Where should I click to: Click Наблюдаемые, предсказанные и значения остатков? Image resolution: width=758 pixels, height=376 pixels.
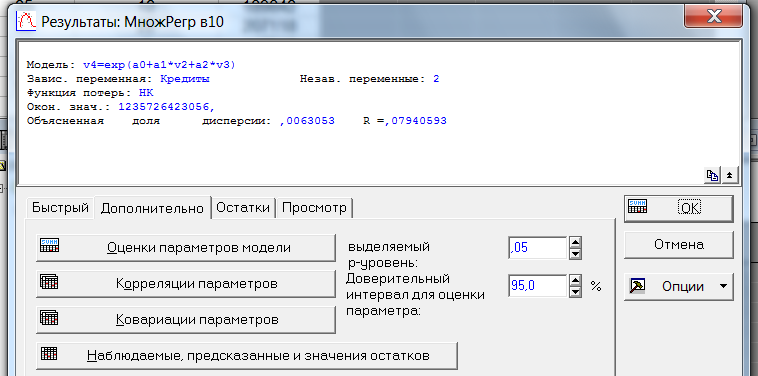click(247, 356)
